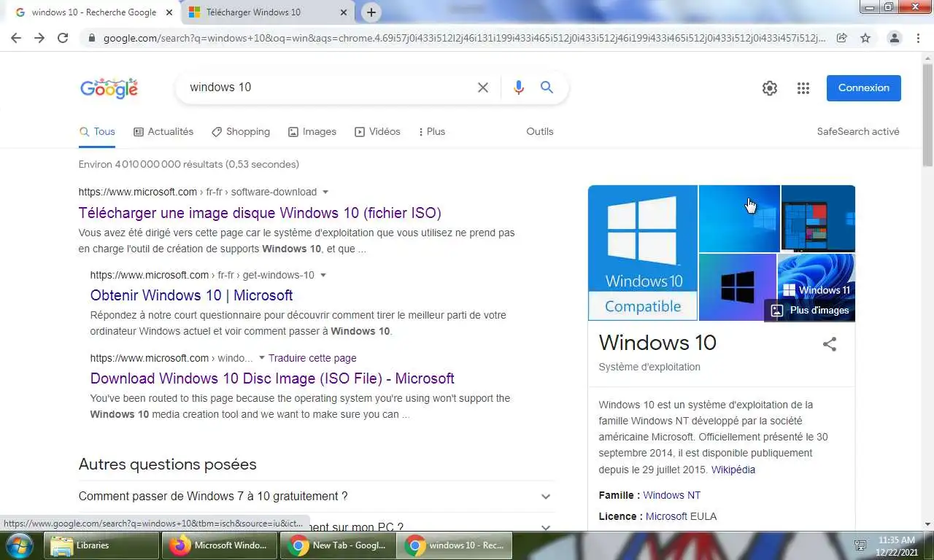Screen dimensions: 934x560
Task: Click taskbar clock showing 11:35 AM
Action: (x=897, y=546)
